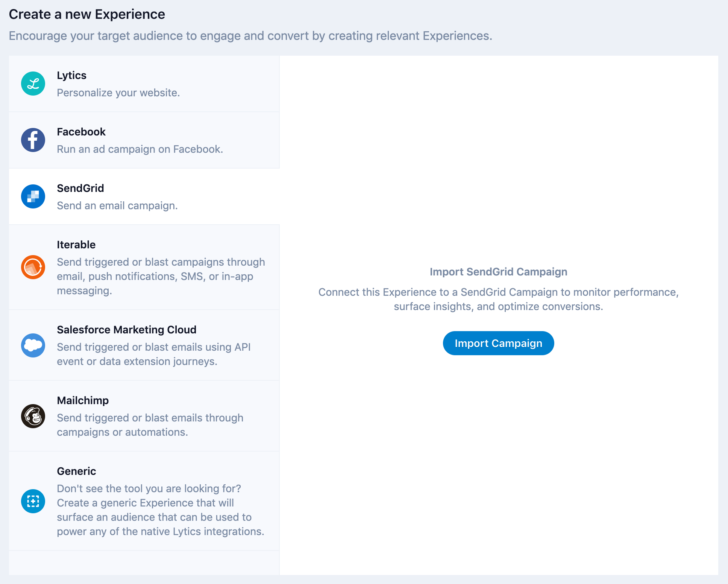Select Mailchimp provider heading
The width and height of the screenshot is (728, 584).
pyautogui.click(x=83, y=400)
